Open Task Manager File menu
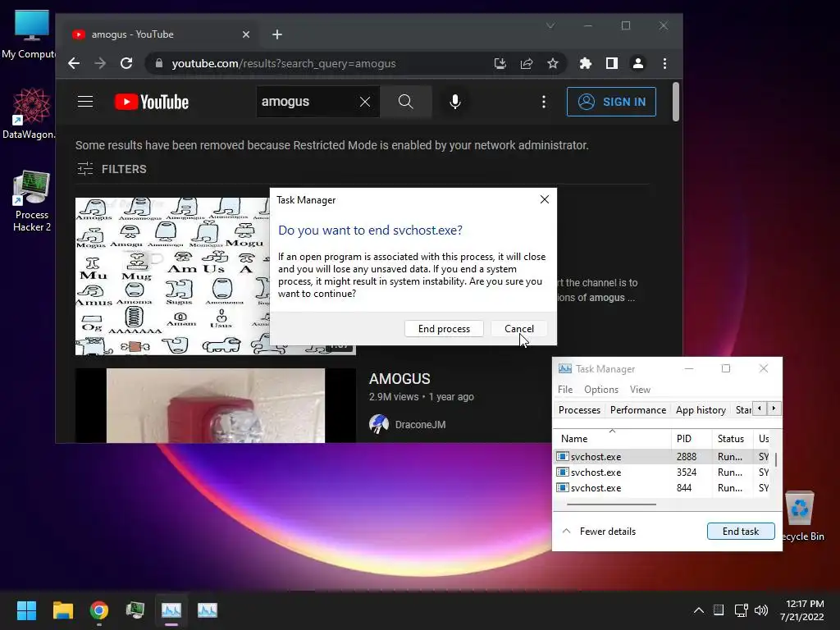Image resolution: width=840 pixels, height=630 pixels. (565, 390)
